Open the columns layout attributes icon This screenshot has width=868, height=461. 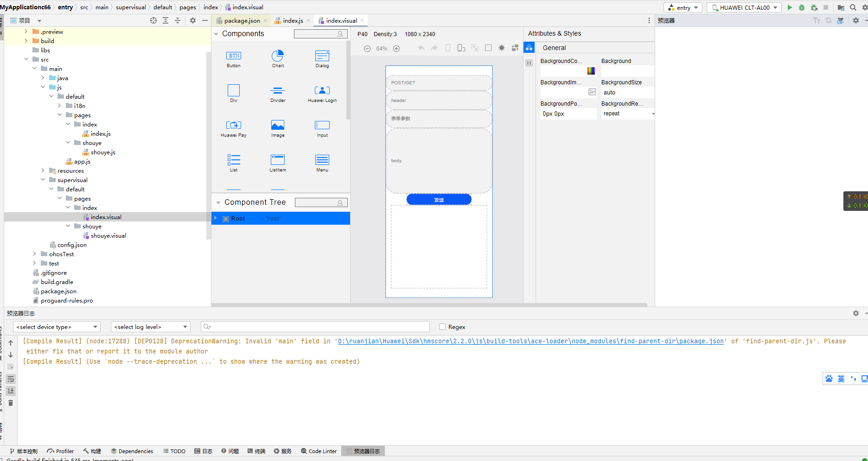pyautogui.click(x=529, y=63)
